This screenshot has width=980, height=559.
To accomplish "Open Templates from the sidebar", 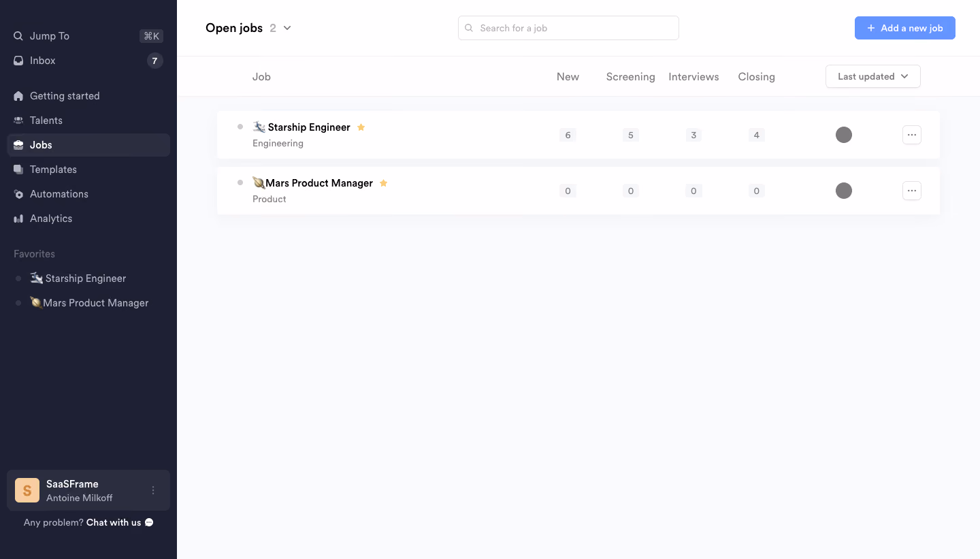I will coord(88,170).
